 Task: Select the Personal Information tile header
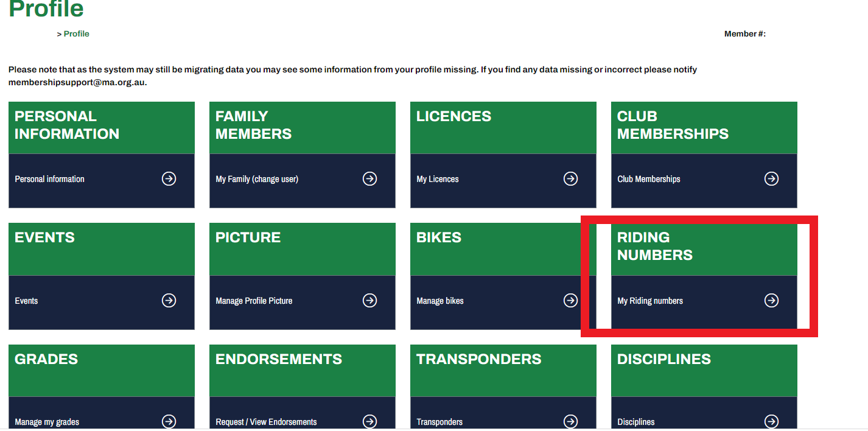tap(102, 128)
